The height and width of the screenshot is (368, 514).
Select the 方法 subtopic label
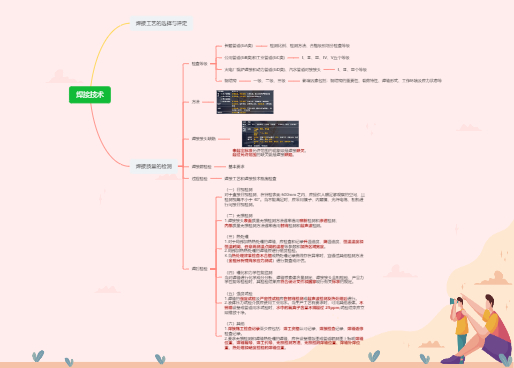196,102
